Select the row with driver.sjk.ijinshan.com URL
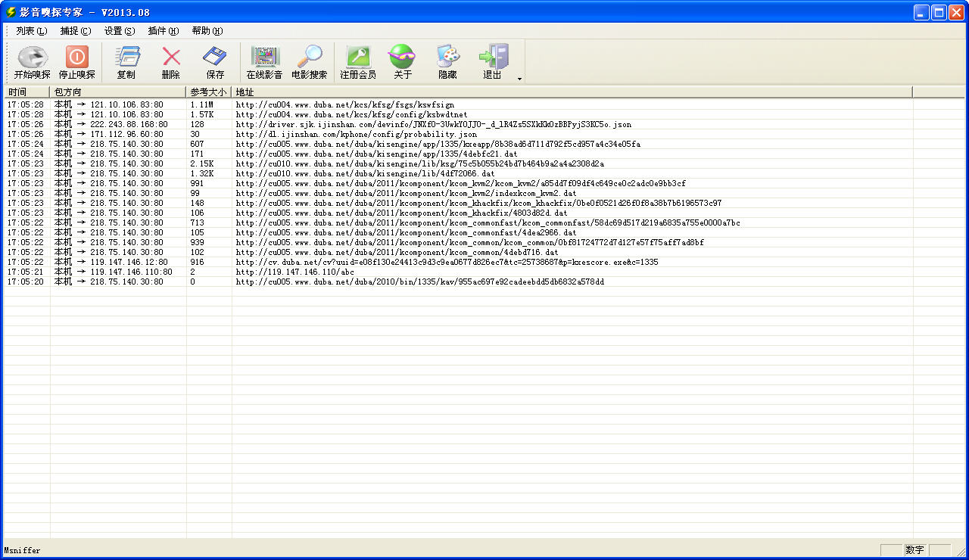This screenshot has width=969, height=560. tap(433, 124)
